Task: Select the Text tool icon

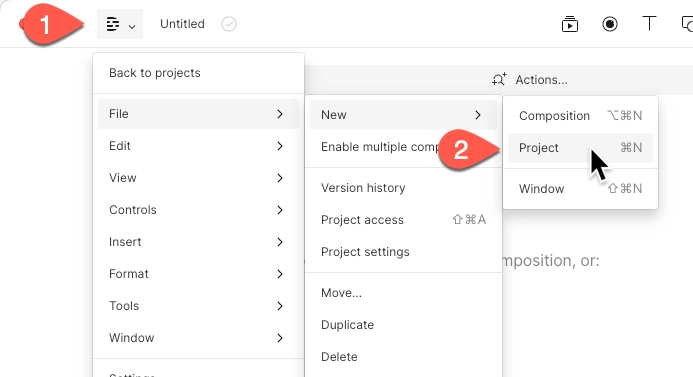Action: coord(649,23)
